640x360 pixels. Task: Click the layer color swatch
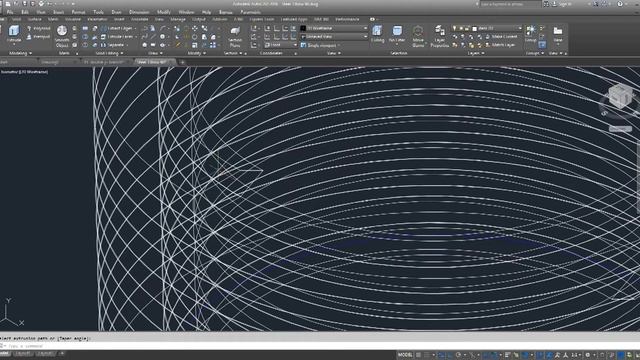474,29
